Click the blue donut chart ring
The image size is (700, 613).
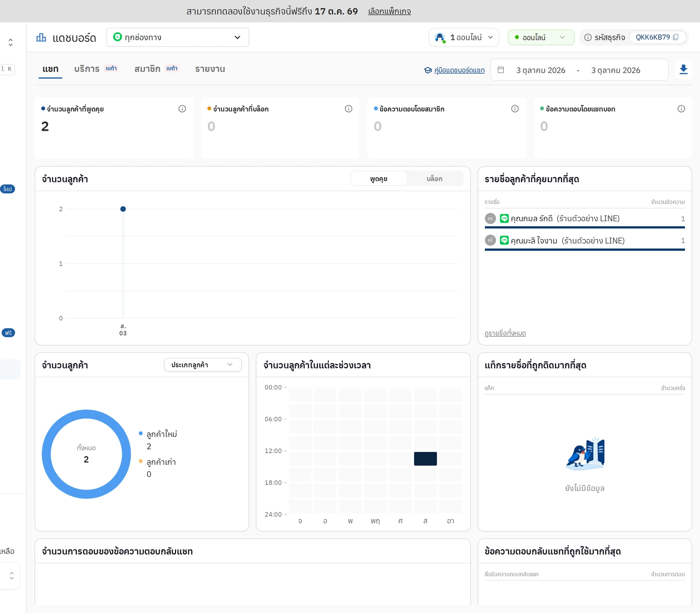(86, 414)
